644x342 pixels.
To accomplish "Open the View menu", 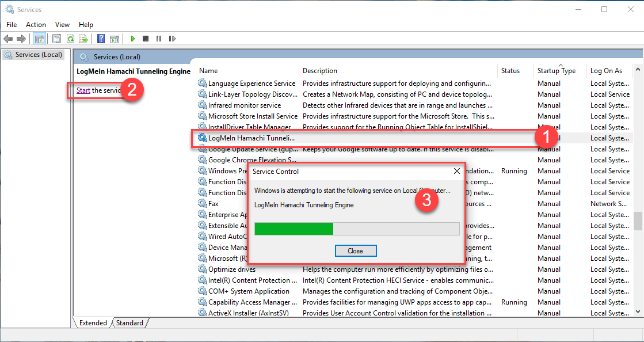I will click(x=62, y=24).
